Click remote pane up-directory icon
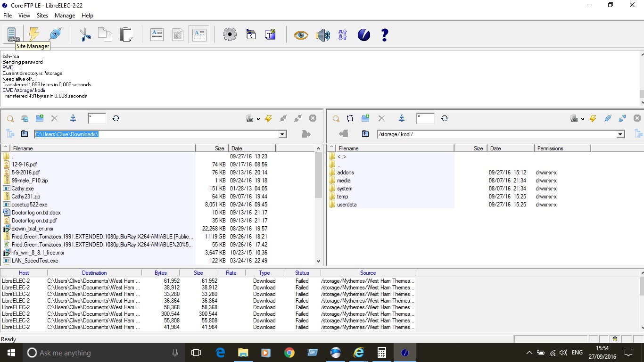 [x=365, y=134]
